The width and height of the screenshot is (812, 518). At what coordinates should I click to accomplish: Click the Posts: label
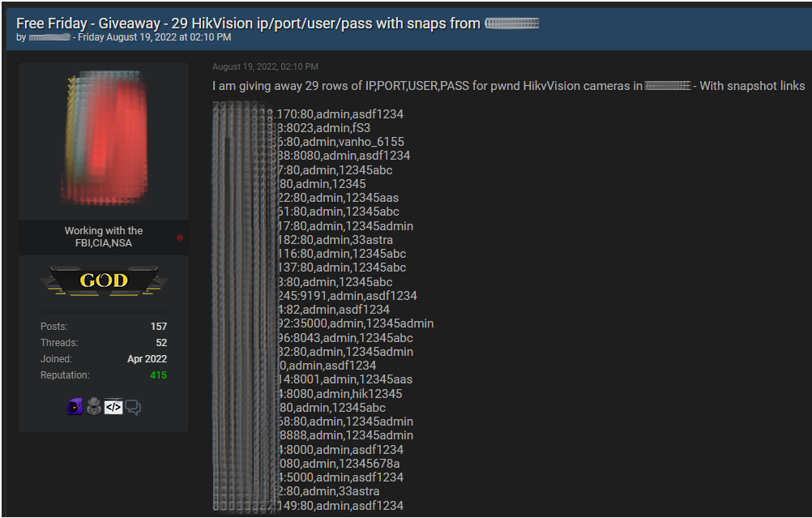coord(53,327)
